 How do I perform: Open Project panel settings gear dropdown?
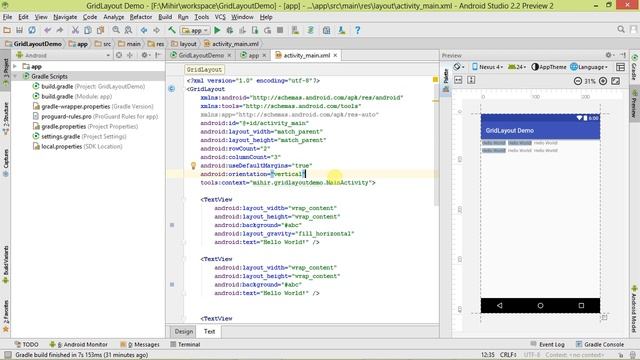[145, 55]
